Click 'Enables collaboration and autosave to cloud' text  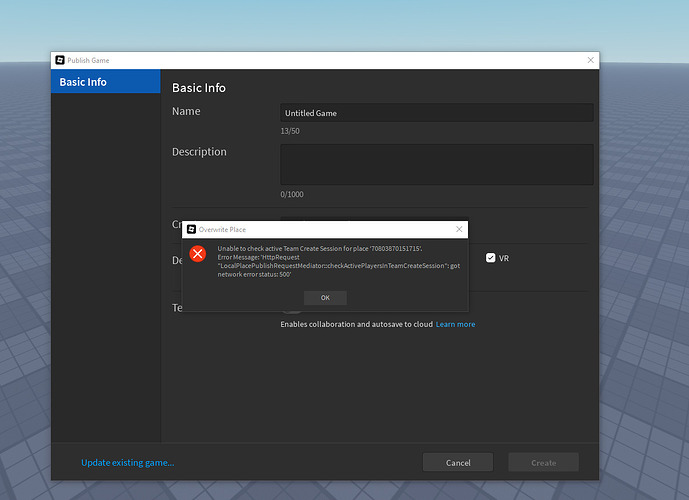point(356,324)
